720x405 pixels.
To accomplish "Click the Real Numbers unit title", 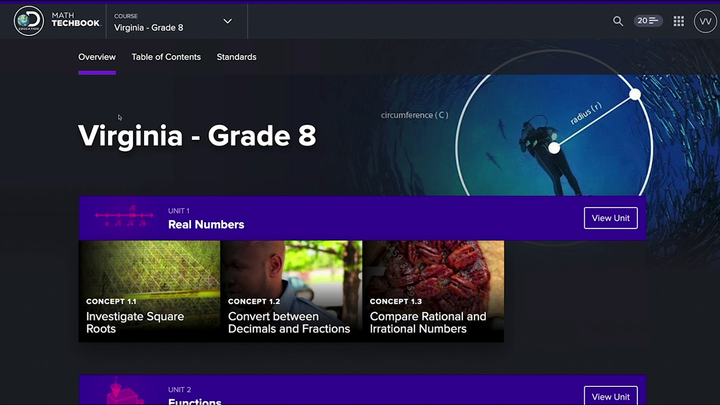I will click(x=206, y=225).
